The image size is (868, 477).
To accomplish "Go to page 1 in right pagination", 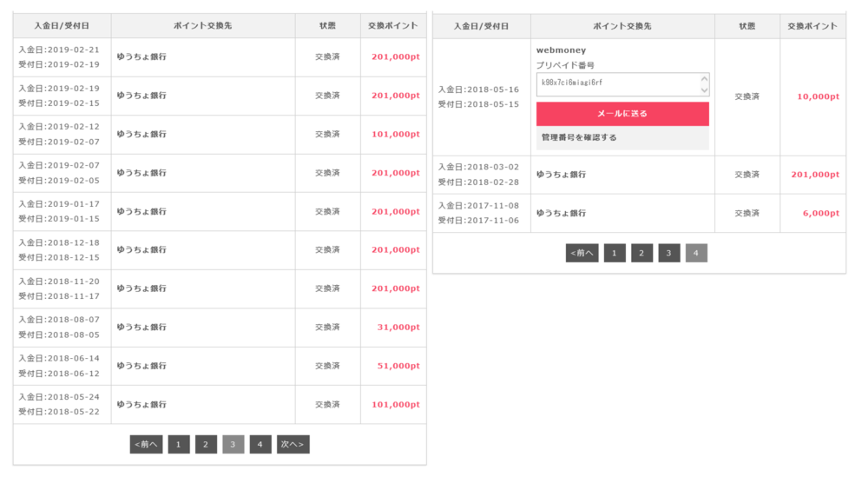I will coord(615,253).
